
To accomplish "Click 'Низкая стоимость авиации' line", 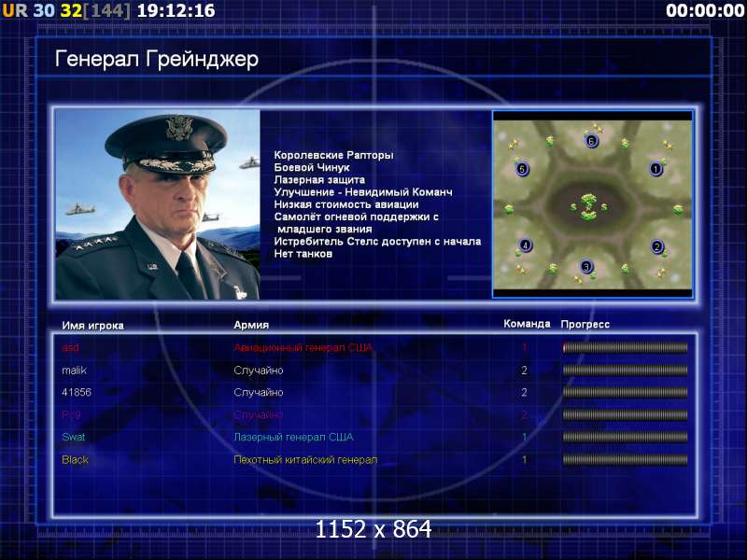I will tap(346, 204).
